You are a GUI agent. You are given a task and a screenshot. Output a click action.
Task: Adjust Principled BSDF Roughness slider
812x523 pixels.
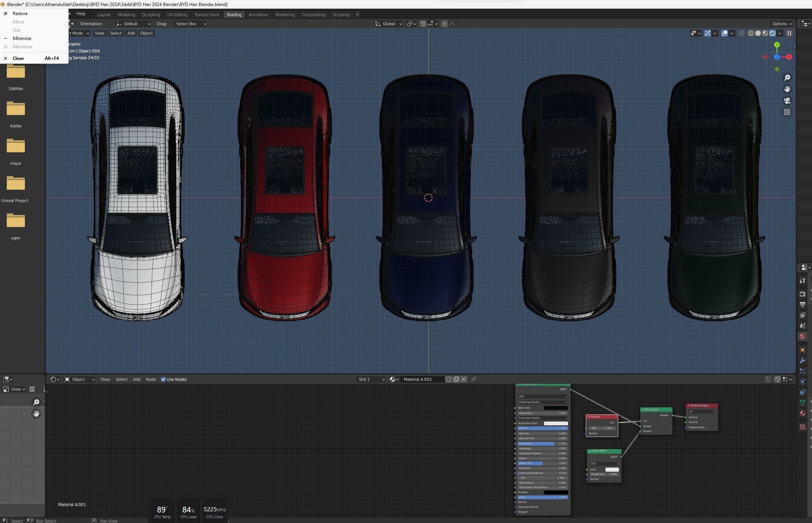click(542, 444)
